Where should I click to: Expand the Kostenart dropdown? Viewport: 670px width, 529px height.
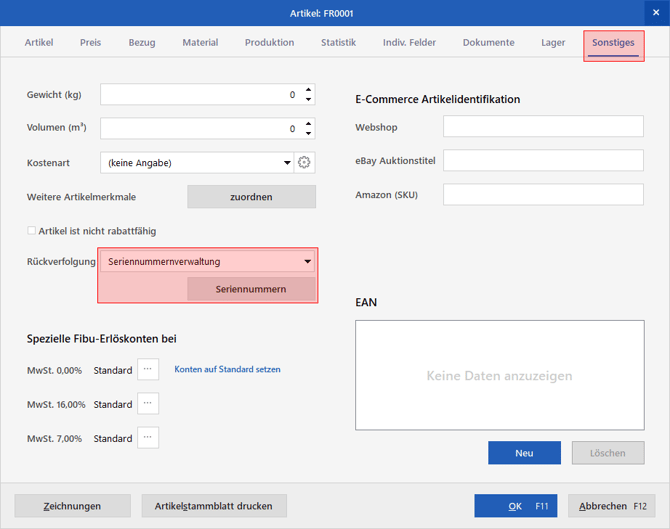point(287,163)
